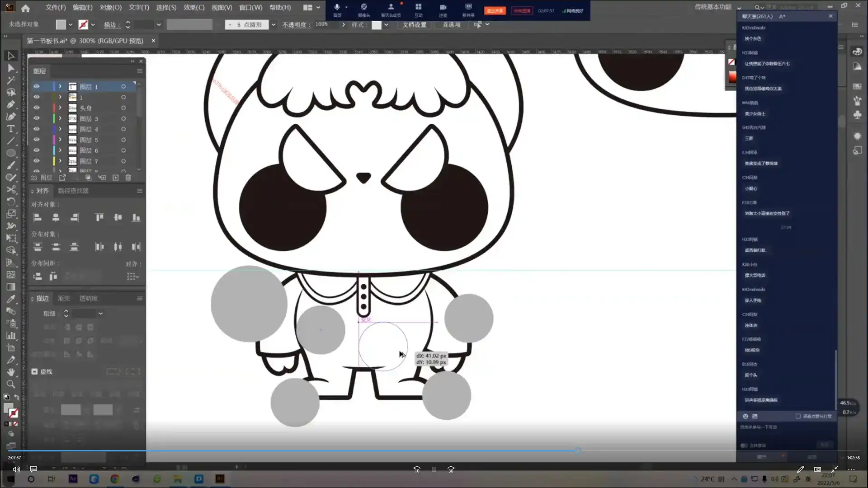The image size is (868, 488).
Task: Create a new layer in Layers panel
Action: (116, 178)
